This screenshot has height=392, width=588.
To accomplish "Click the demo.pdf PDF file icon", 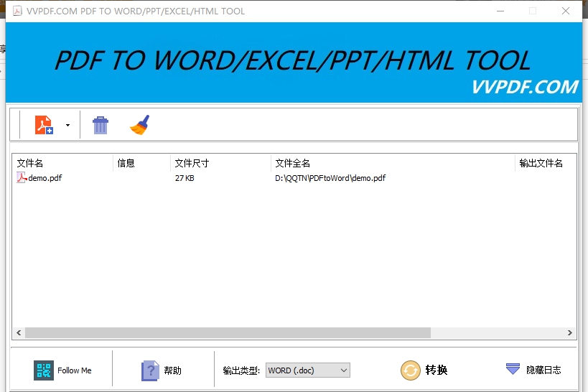I will 22,177.
